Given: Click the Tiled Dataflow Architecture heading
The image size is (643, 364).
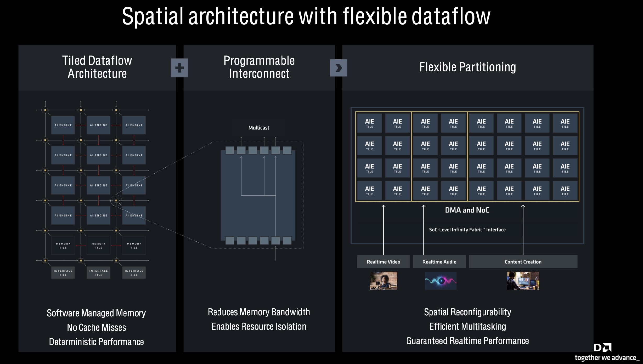Looking at the screenshot, I should 97,67.
